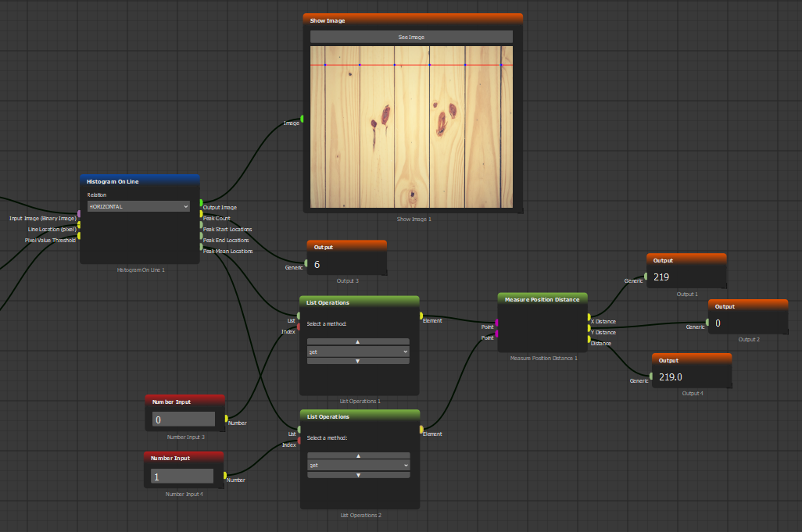Open the method dropdown in List Operations 1
This screenshot has width=802, height=532.
(358, 352)
